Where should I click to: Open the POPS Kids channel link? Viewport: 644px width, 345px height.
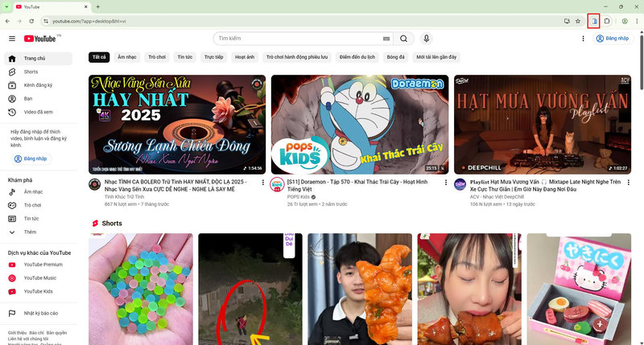point(299,197)
